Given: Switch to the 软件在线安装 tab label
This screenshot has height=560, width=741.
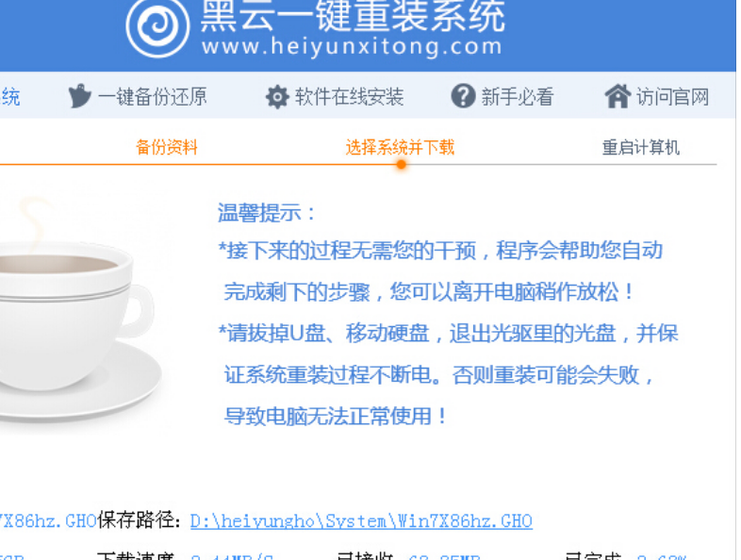Looking at the screenshot, I should 349,97.
